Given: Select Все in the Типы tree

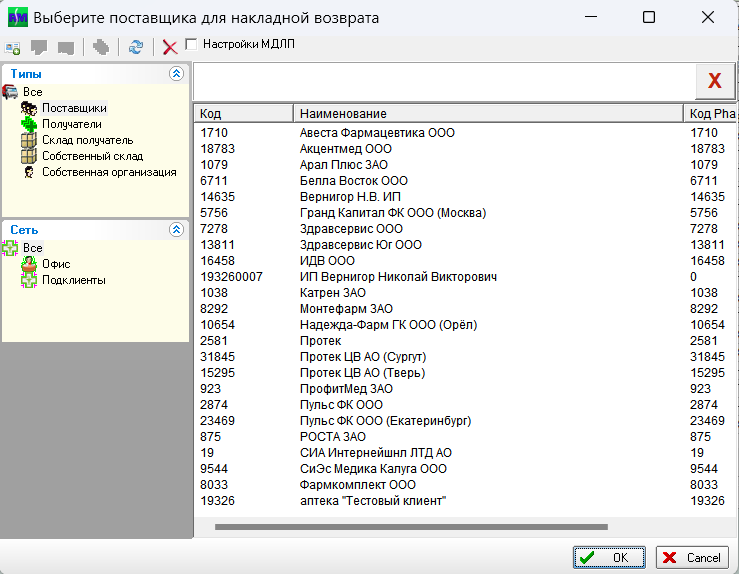Looking at the screenshot, I should pyautogui.click(x=33, y=92).
